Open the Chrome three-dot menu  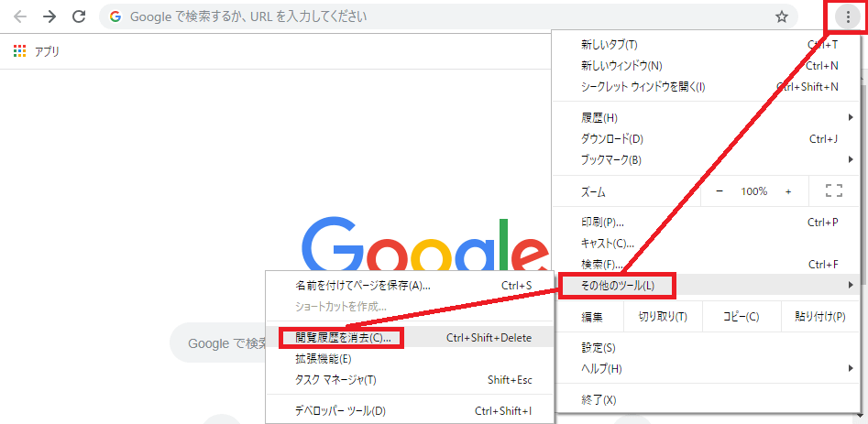(x=847, y=17)
